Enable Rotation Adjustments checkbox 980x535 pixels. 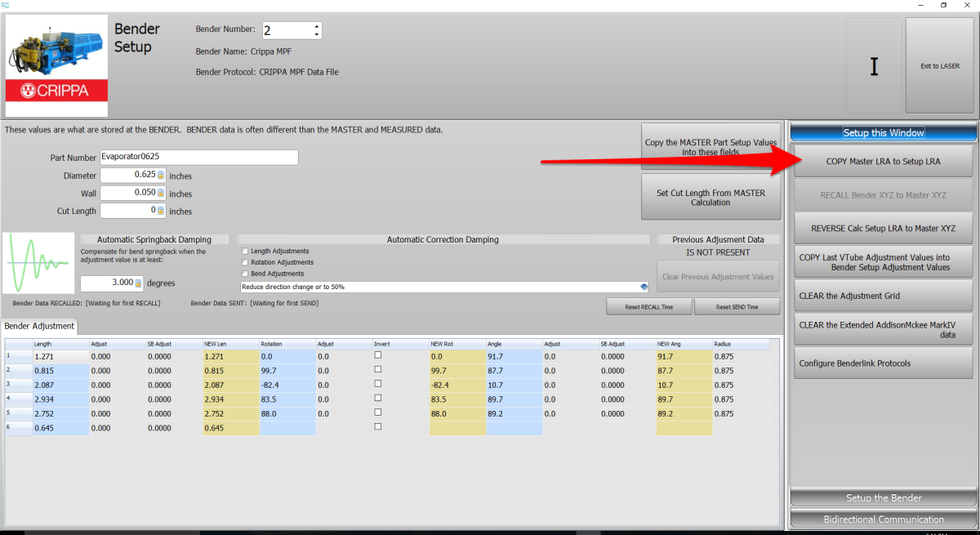coord(245,262)
